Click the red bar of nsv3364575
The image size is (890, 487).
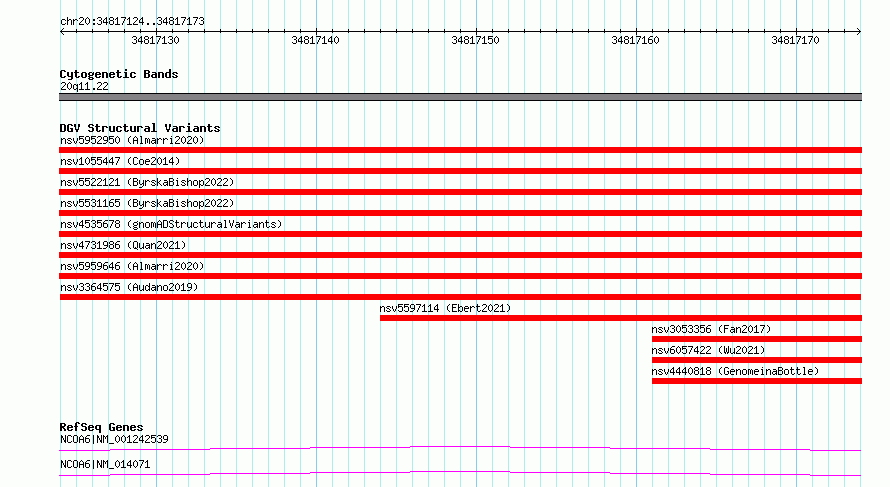click(x=460, y=297)
